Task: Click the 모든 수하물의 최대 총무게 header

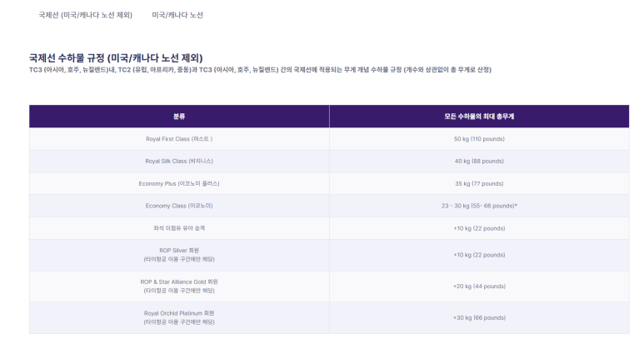Action: (x=479, y=116)
